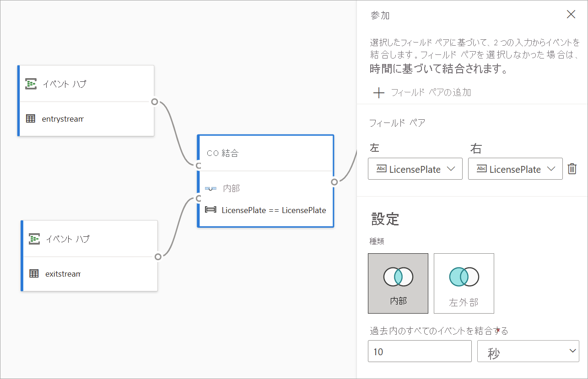Open the left LicensePlate dropdown
Viewport: 588px width, 379px height.
(x=452, y=169)
